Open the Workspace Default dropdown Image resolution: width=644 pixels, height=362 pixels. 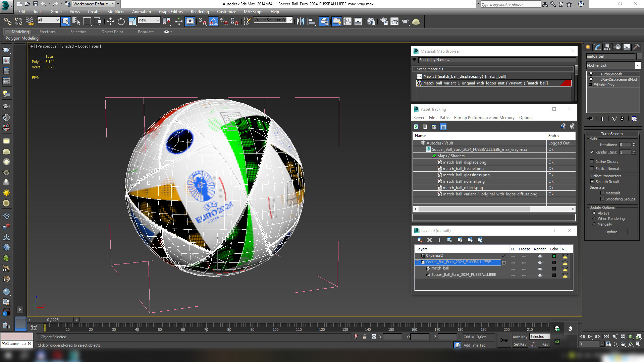pos(93,4)
